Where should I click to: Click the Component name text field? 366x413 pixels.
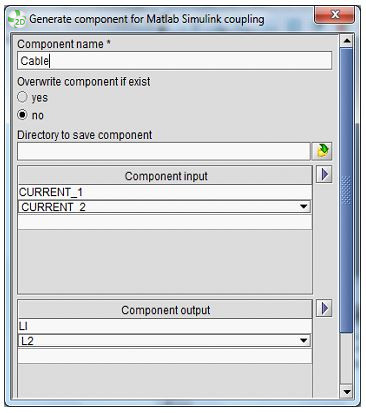click(175, 61)
